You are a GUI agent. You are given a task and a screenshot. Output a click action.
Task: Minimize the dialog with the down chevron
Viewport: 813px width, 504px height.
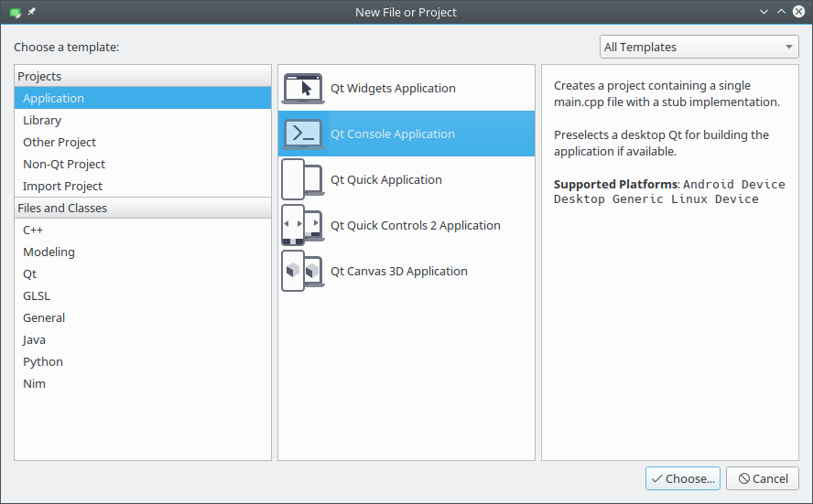(x=764, y=12)
